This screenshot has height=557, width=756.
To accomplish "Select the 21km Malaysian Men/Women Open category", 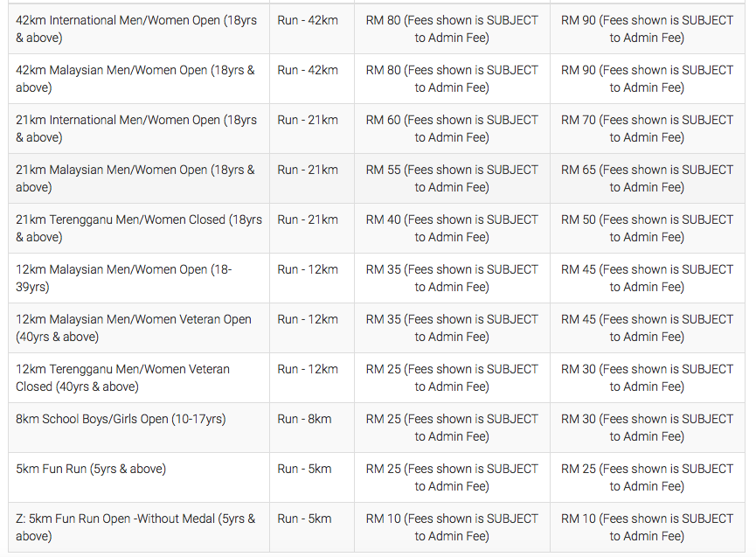I will point(139,178).
